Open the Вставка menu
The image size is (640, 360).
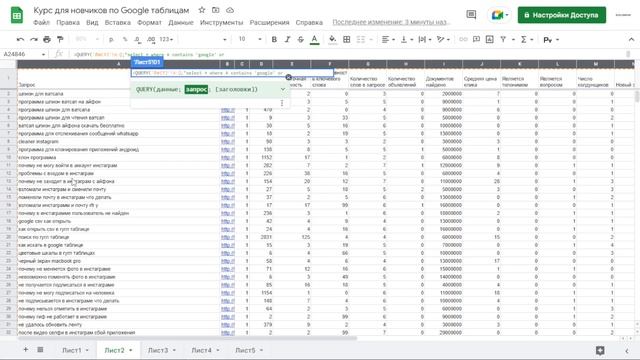(x=118, y=22)
